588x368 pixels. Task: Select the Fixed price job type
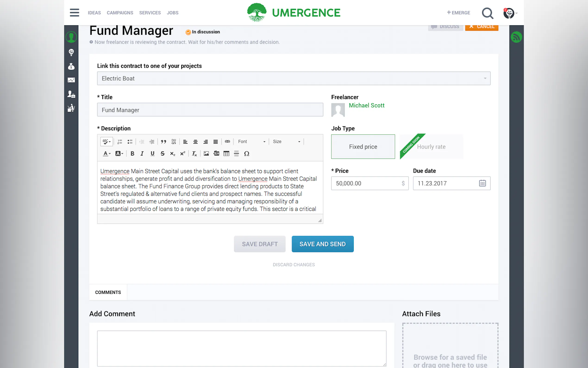tap(363, 147)
